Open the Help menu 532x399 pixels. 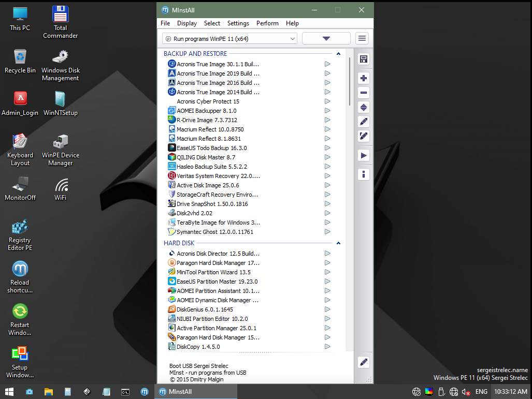pyautogui.click(x=292, y=23)
